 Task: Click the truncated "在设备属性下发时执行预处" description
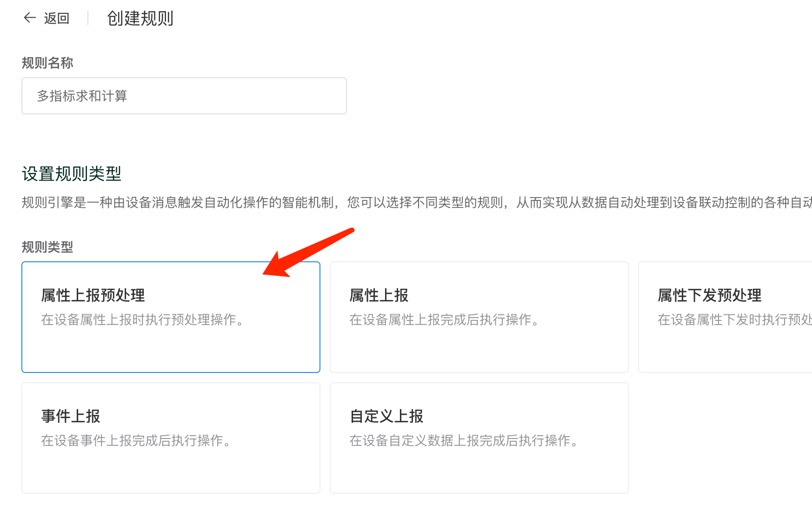pyautogui.click(x=735, y=319)
